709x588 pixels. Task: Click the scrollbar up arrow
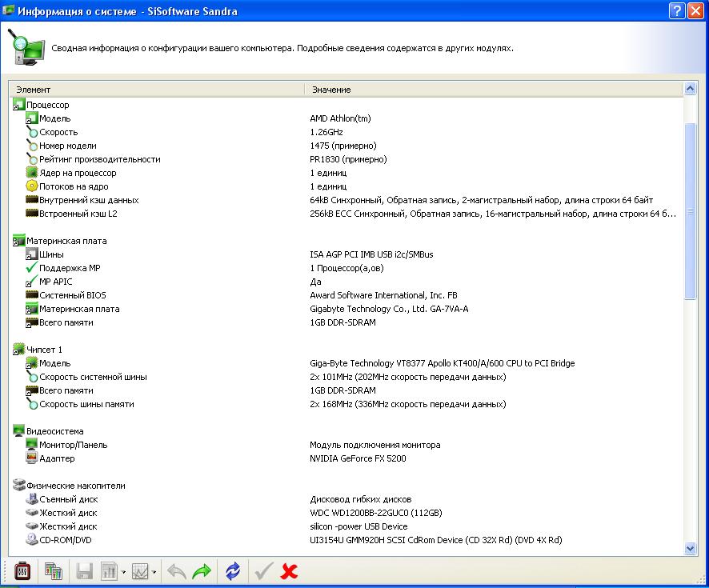[x=690, y=89]
